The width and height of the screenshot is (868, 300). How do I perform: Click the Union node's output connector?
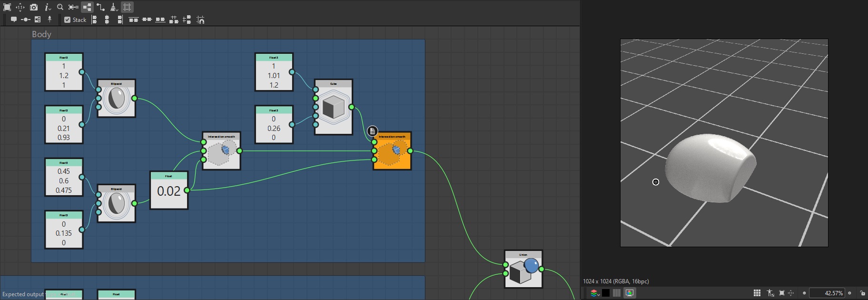pyautogui.click(x=542, y=269)
